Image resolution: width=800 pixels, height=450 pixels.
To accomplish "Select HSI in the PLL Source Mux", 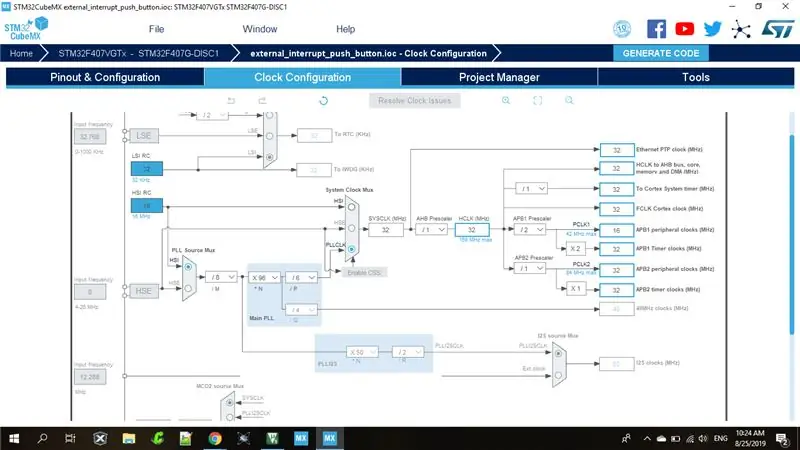I will click(x=188, y=267).
